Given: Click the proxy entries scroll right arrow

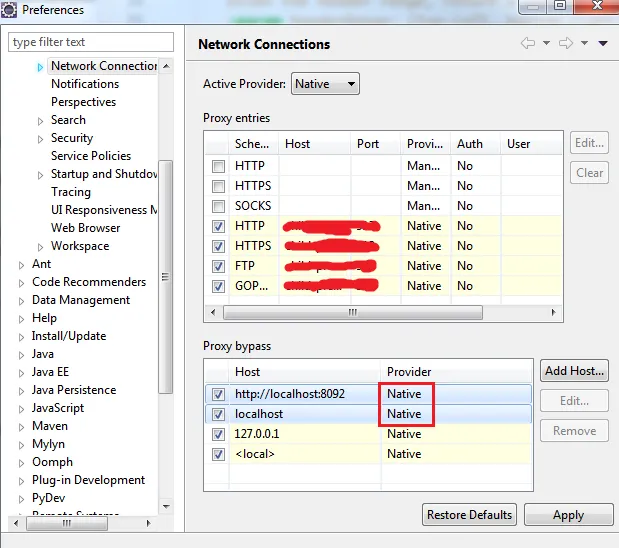Looking at the screenshot, I should [553, 312].
